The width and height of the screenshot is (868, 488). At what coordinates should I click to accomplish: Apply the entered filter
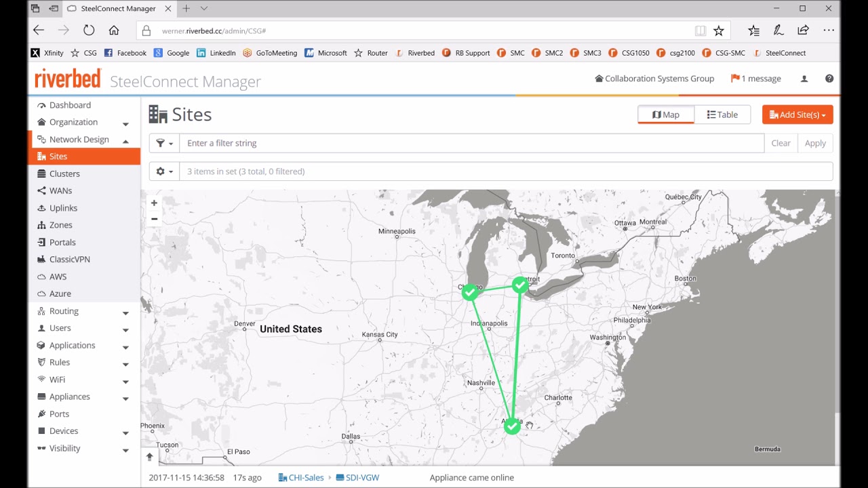click(815, 143)
